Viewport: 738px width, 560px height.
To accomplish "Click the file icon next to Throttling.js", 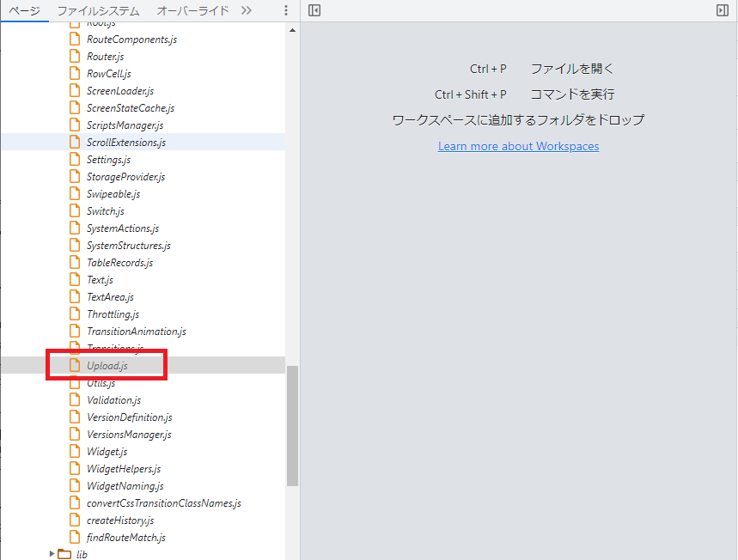I will click(76, 313).
